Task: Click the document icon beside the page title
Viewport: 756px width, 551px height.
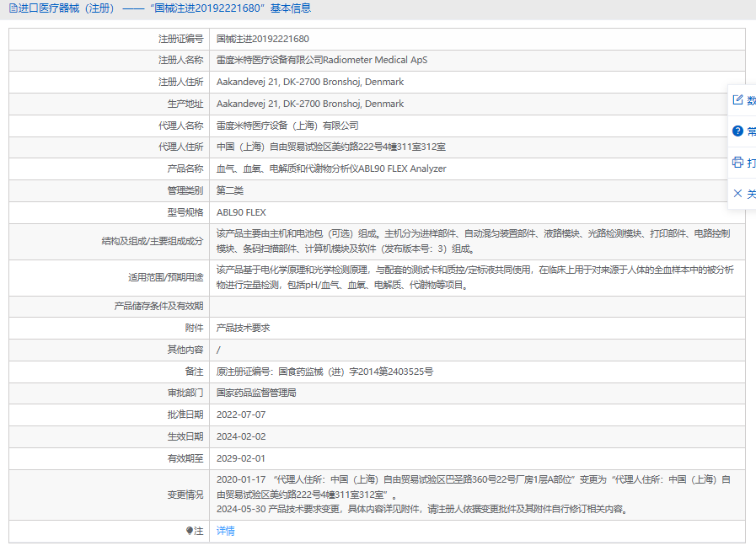Action: click(13, 8)
